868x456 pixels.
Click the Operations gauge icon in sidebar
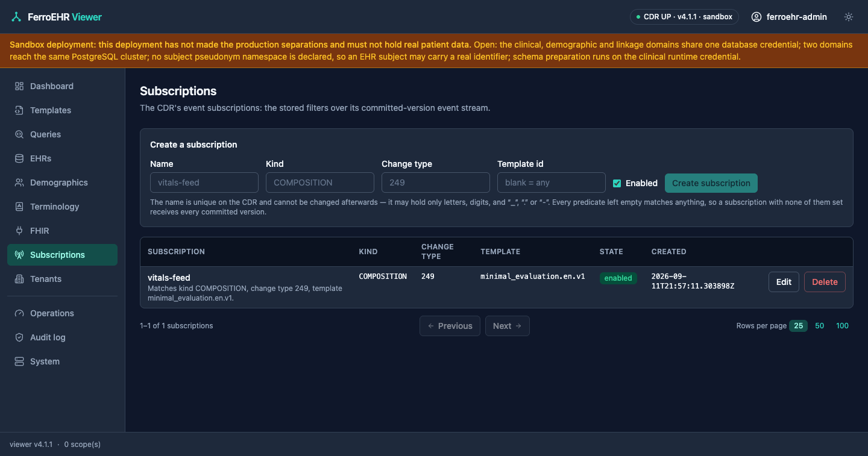(x=19, y=313)
